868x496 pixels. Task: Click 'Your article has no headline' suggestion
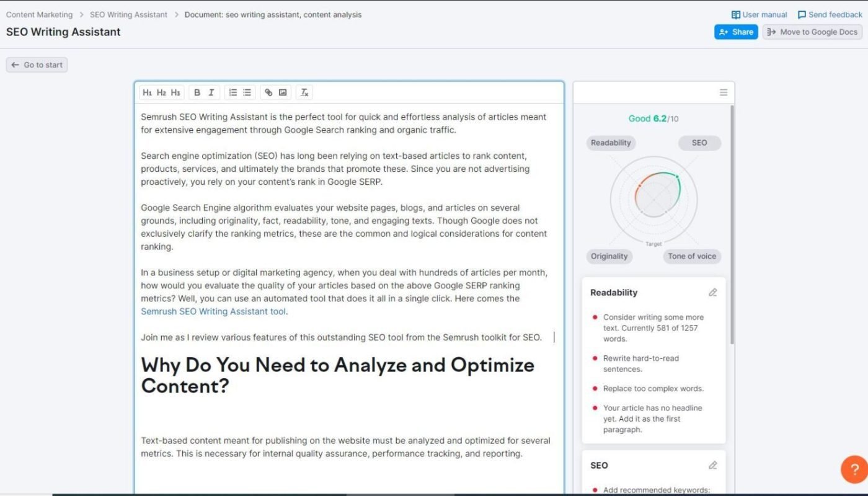(653, 418)
